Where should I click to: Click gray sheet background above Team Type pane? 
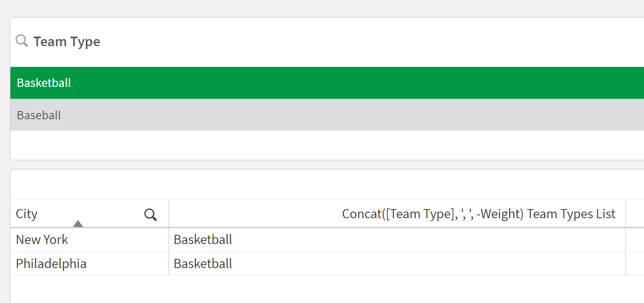[291, 8]
